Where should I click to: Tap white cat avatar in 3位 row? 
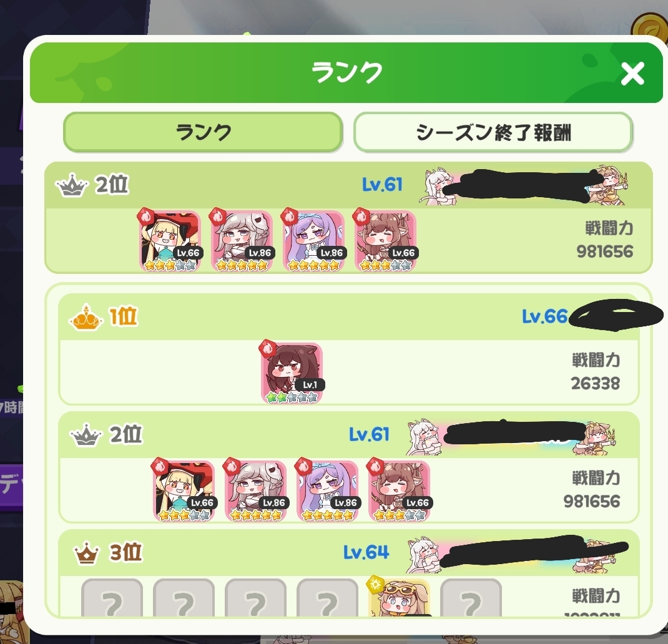coord(423,555)
